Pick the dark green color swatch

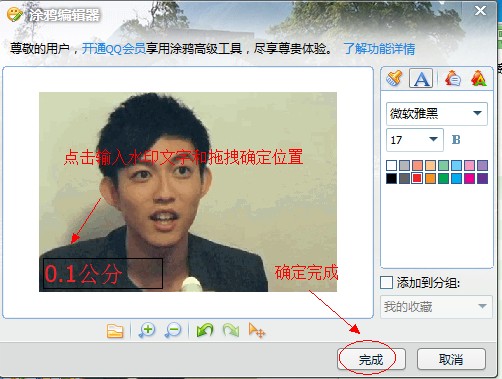coord(443,178)
